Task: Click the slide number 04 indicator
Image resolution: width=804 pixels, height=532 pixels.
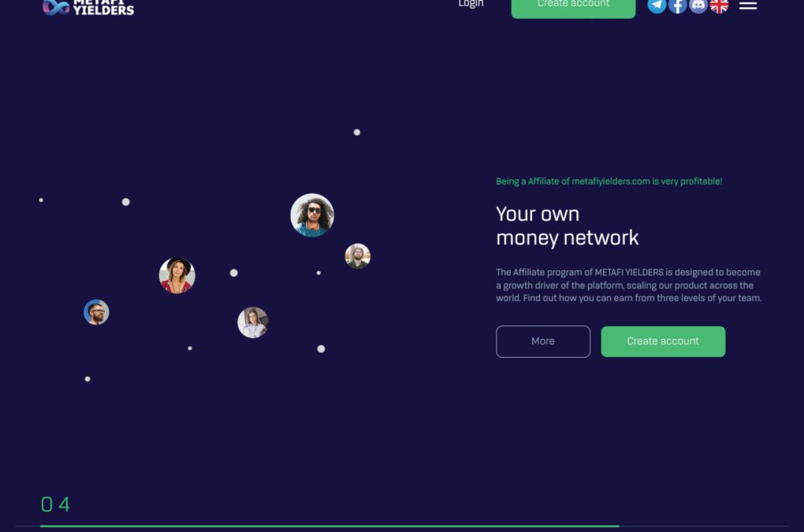Action: point(55,504)
